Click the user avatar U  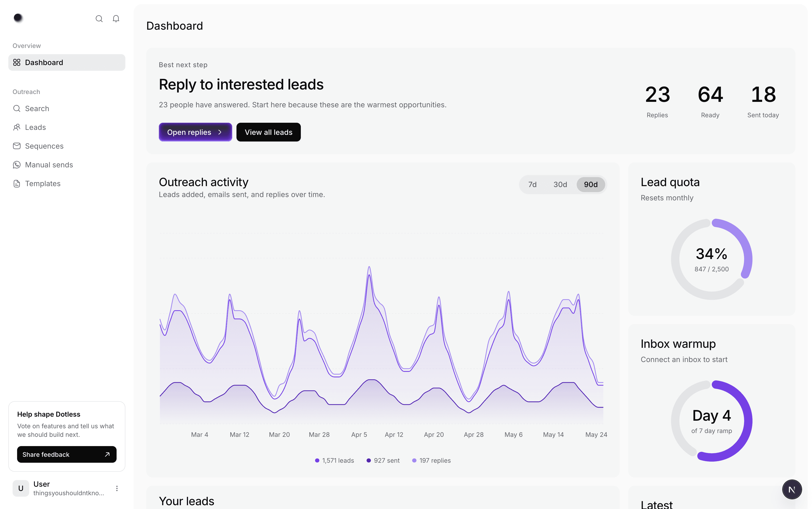[21, 488]
